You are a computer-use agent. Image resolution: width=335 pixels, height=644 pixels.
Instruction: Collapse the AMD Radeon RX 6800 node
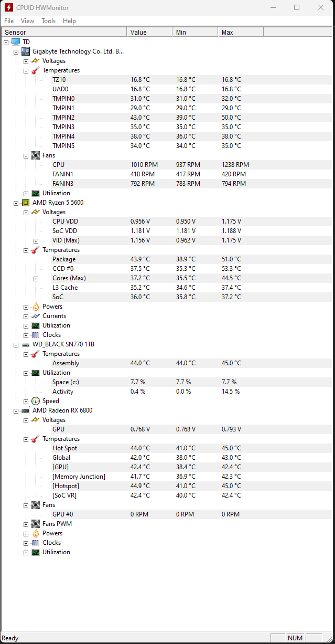pos(16,410)
